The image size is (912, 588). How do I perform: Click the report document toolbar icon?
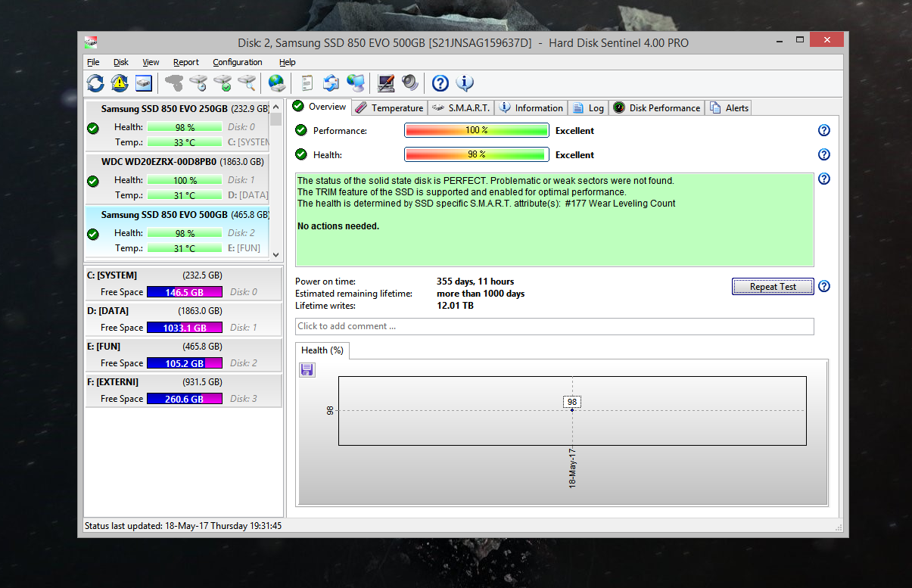click(x=307, y=83)
